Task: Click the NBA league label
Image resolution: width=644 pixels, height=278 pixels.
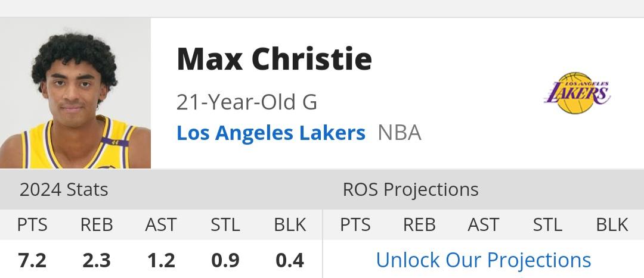Action: pos(399,133)
